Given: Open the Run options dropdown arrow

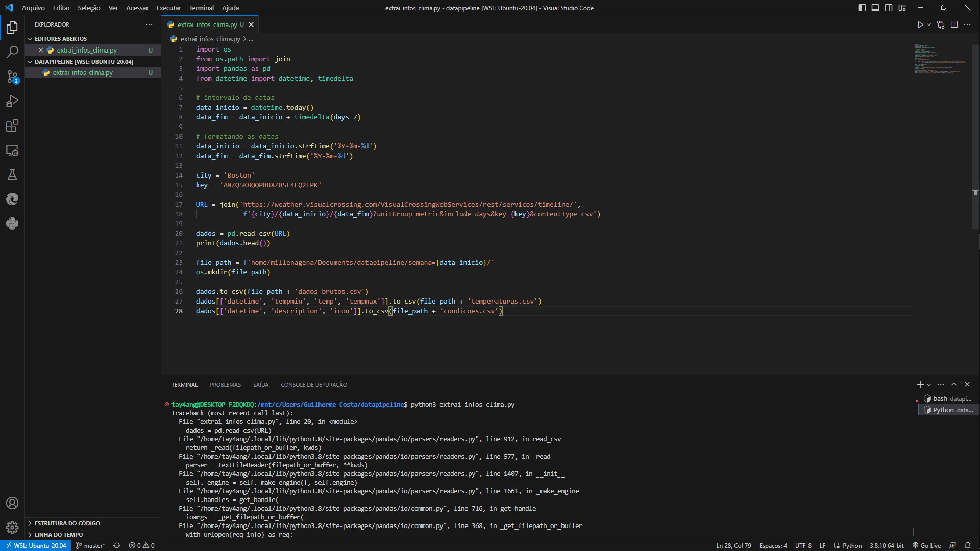Looking at the screenshot, I should click(x=929, y=24).
